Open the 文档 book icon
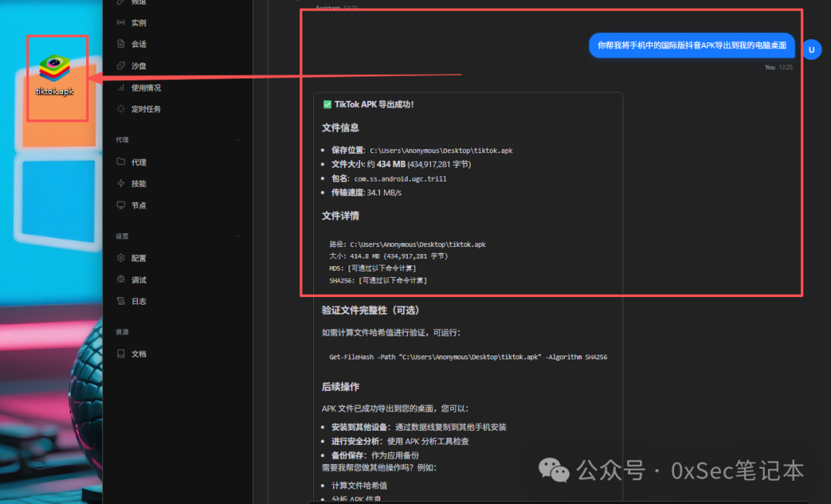Screen dimensions: 831x504 [x=121, y=353]
